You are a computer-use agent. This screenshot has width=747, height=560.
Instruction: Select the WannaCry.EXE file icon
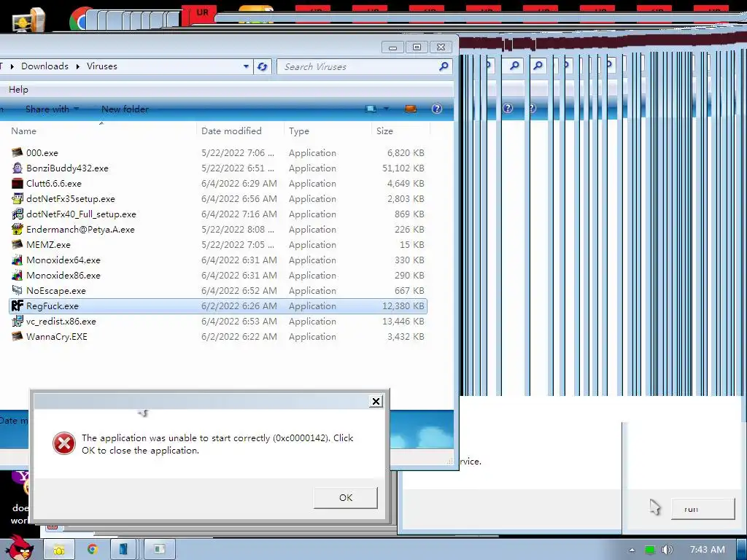click(18, 336)
